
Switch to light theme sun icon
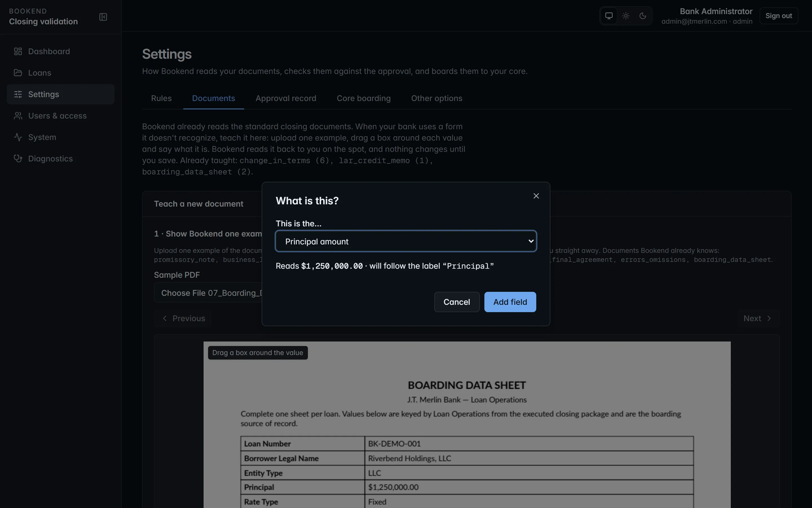[626, 16]
